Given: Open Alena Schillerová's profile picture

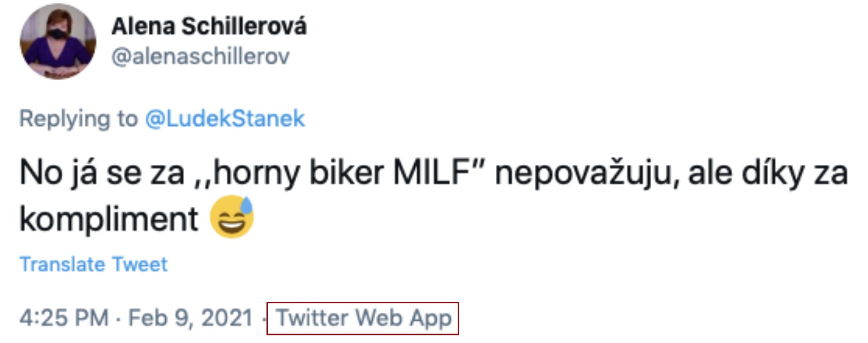Looking at the screenshot, I should tap(58, 41).
